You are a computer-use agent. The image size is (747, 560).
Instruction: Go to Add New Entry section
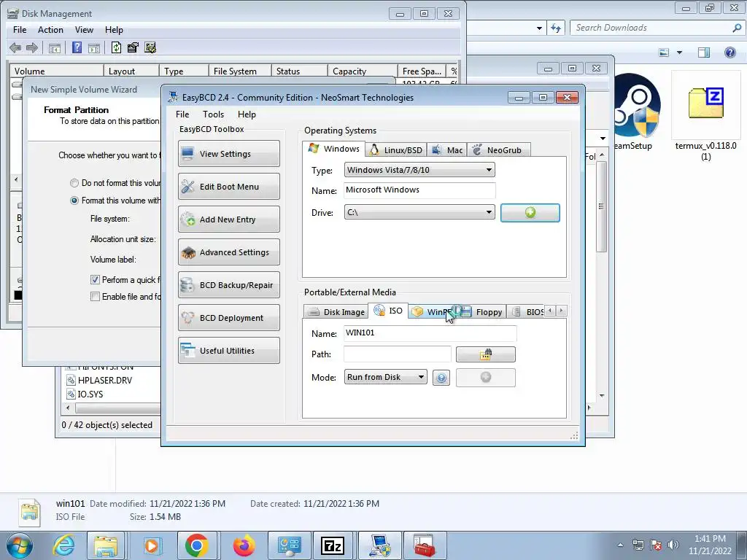tap(228, 219)
